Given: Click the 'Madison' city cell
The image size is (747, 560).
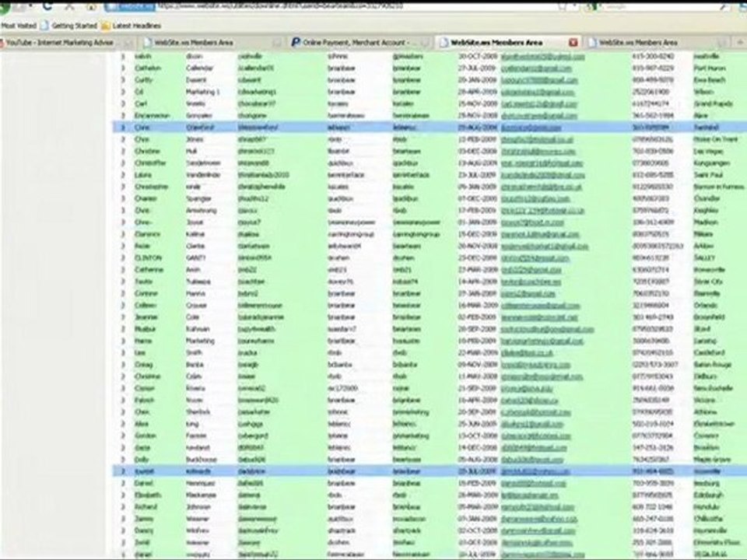Looking at the screenshot, I should (706, 222).
